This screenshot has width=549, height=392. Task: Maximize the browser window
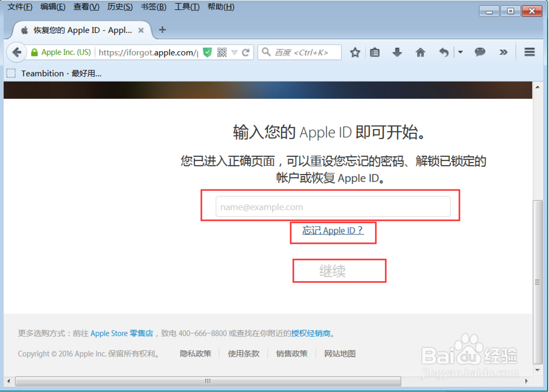pyautogui.click(x=511, y=11)
